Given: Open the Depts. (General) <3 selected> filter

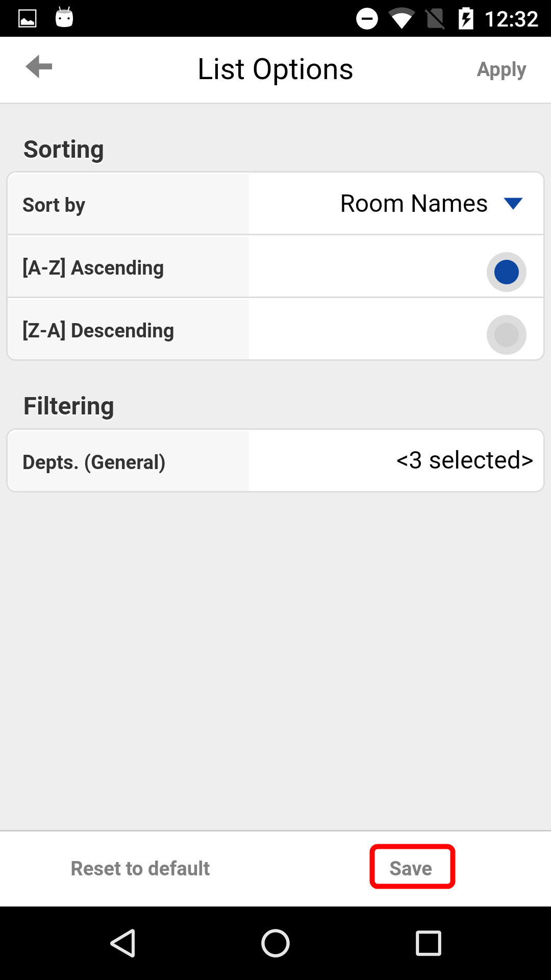Looking at the screenshot, I should click(x=275, y=461).
